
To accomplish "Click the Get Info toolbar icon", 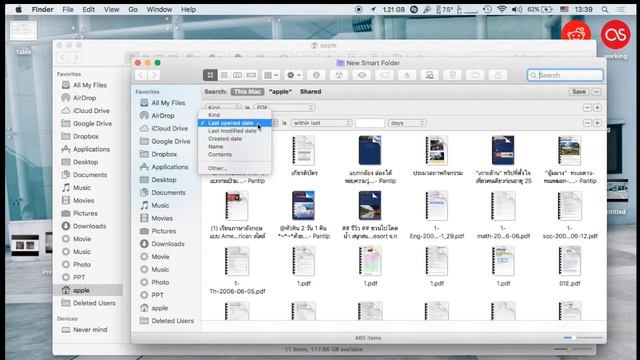I will point(316,75).
